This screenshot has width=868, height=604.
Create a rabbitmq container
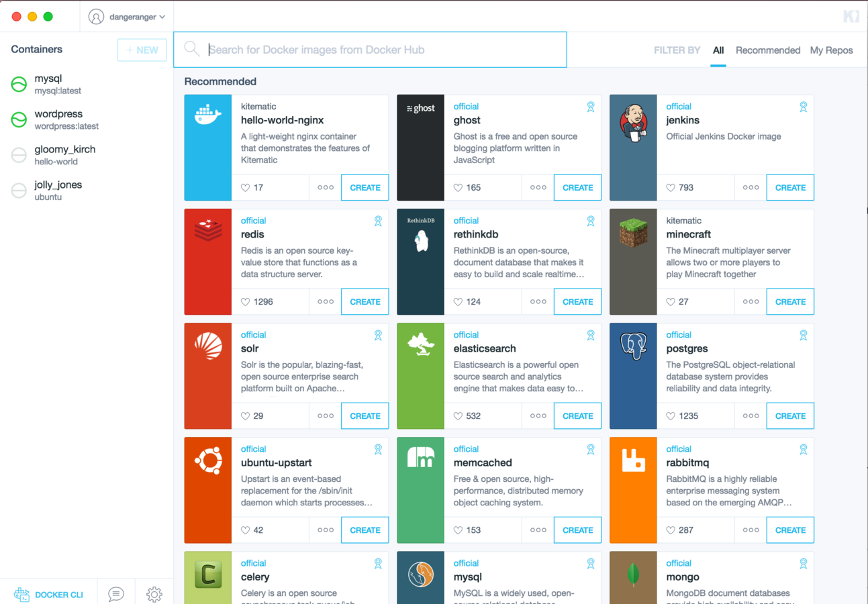coord(790,530)
